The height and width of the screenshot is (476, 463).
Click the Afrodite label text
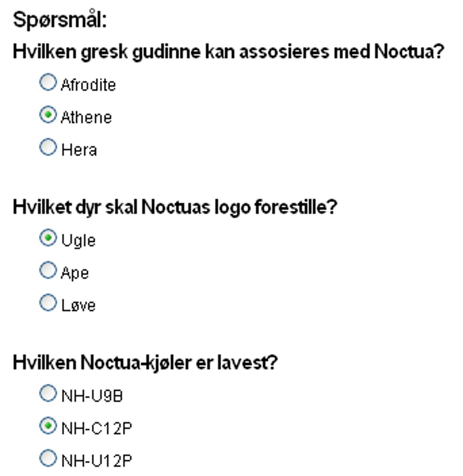click(88, 85)
